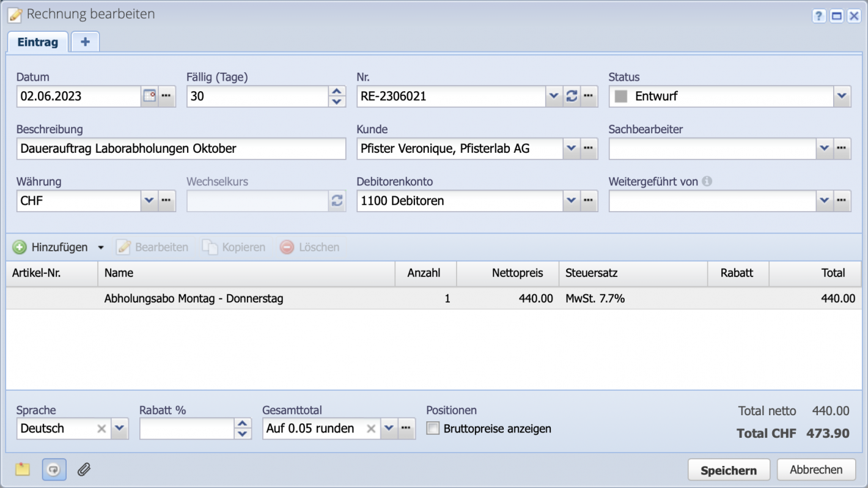Select the Abholungsabo Montag - Donnerstag row
The width and height of the screenshot is (868, 488).
pyautogui.click(x=193, y=298)
